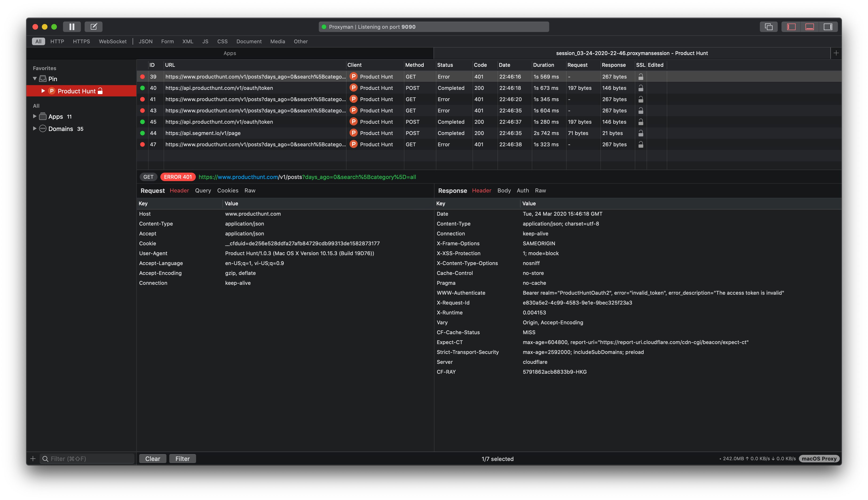The width and height of the screenshot is (868, 500).
Task: Click the SSL lock icon on request 39
Action: pyautogui.click(x=640, y=77)
